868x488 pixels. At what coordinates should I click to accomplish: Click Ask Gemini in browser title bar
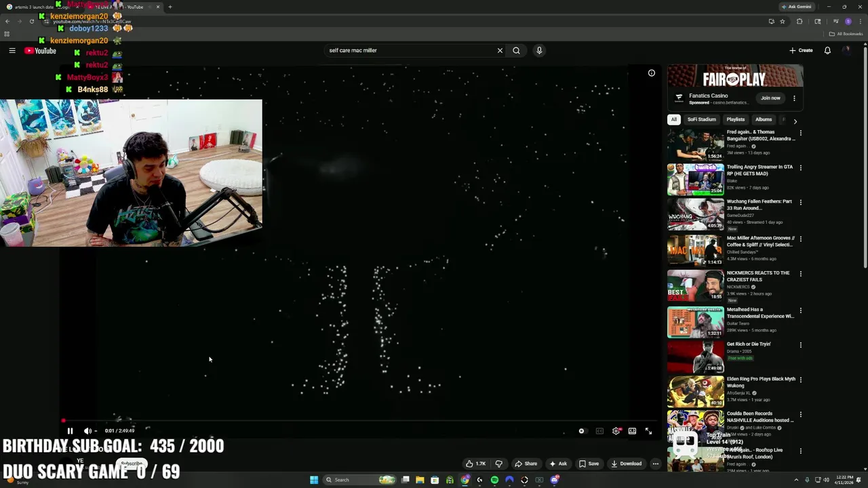pyautogui.click(x=797, y=7)
